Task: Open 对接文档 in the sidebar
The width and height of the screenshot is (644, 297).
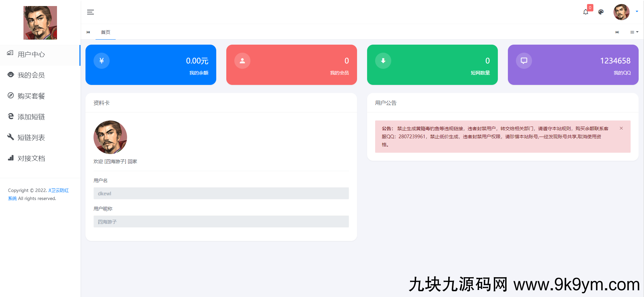Action: coord(31,158)
